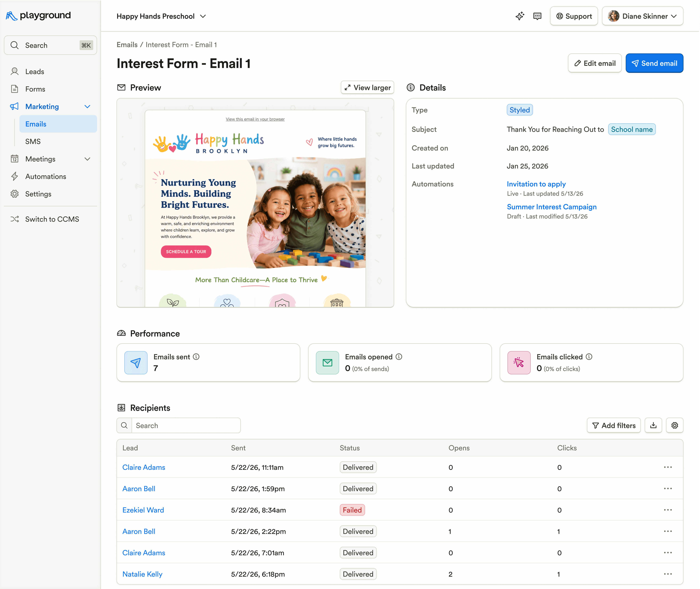Select the Emails submenu item

click(x=58, y=124)
